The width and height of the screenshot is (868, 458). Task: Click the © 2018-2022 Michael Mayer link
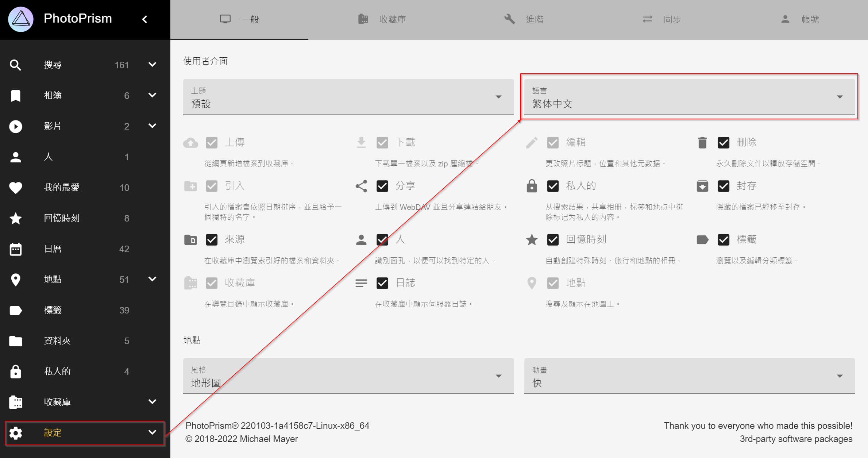coord(242,439)
